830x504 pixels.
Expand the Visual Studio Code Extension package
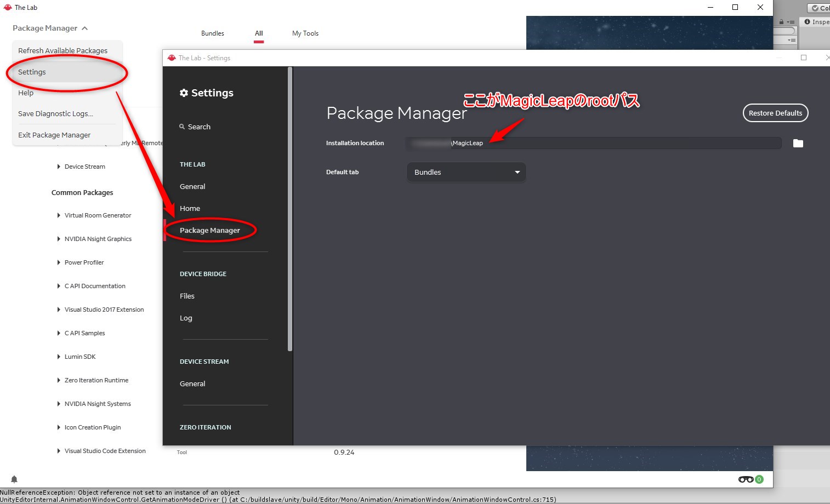(59, 451)
